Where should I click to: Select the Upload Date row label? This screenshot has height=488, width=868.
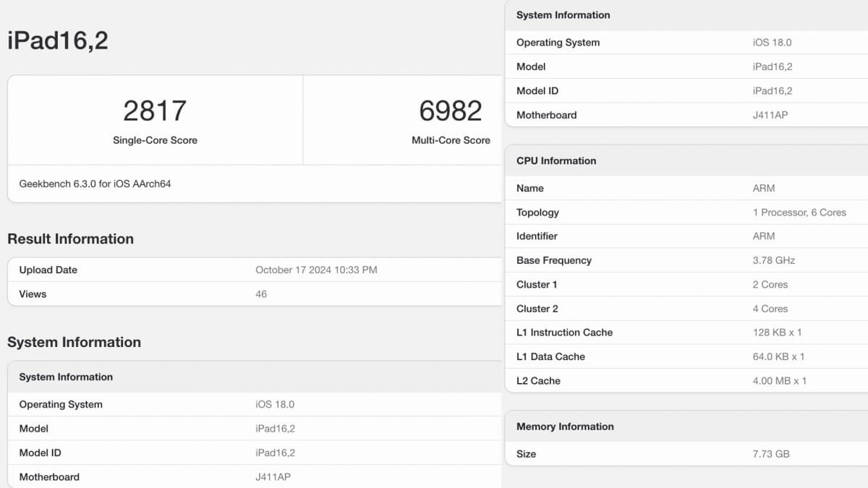pyautogui.click(x=48, y=270)
